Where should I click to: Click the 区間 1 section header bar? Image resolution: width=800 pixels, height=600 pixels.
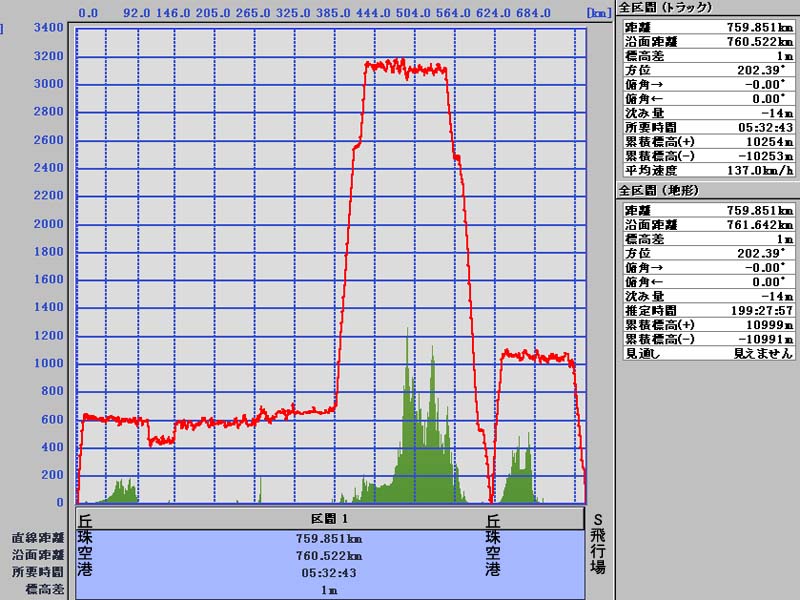(x=330, y=519)
